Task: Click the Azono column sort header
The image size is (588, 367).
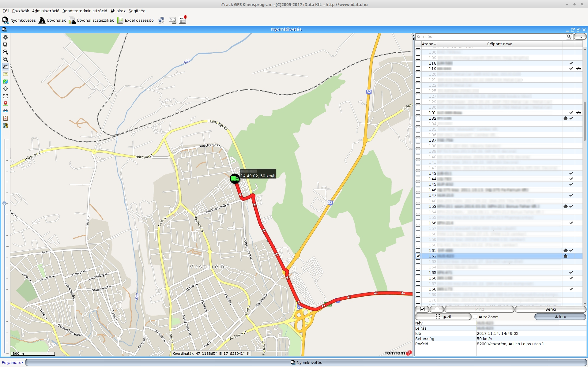Action: (428, 44)
